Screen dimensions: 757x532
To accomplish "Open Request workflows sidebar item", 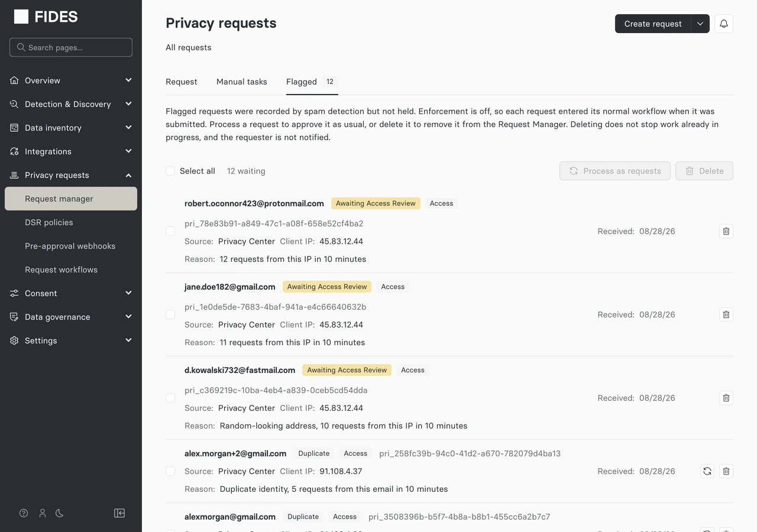I will 71,270.
